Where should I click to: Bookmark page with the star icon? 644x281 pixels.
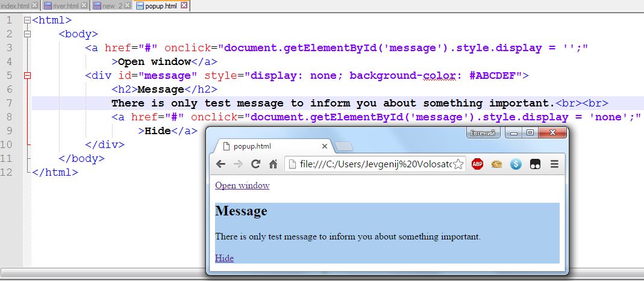click(458, 164)
